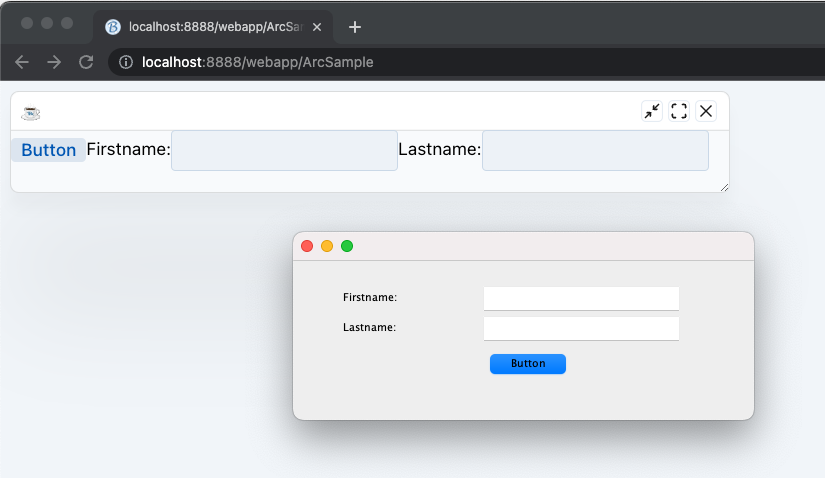Minimize desktop window with yellow button

coord(327,246)
